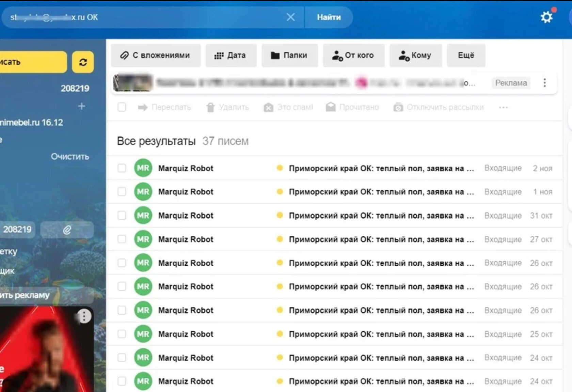The height and width of the screenshot is (392, 572).
Task: Filter results by С вложениями
Action: click(155, 55)
